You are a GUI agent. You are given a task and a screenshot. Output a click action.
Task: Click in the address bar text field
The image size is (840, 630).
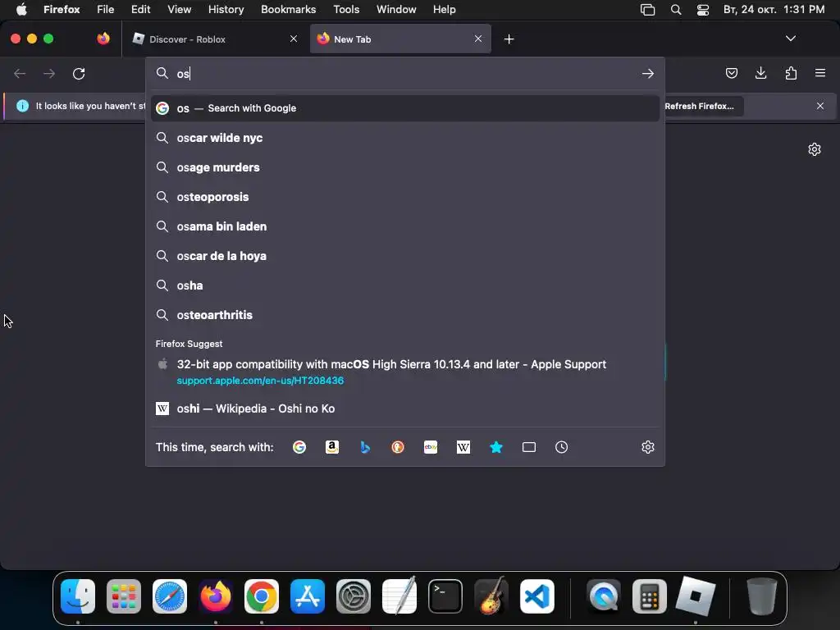(407, 73)
